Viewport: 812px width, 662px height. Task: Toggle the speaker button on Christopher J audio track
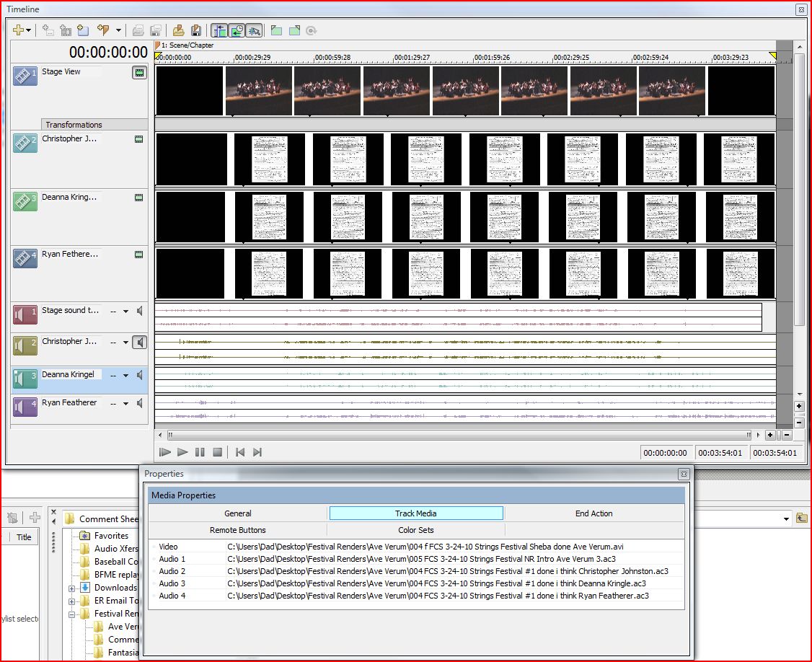click(x=139, y=342)
